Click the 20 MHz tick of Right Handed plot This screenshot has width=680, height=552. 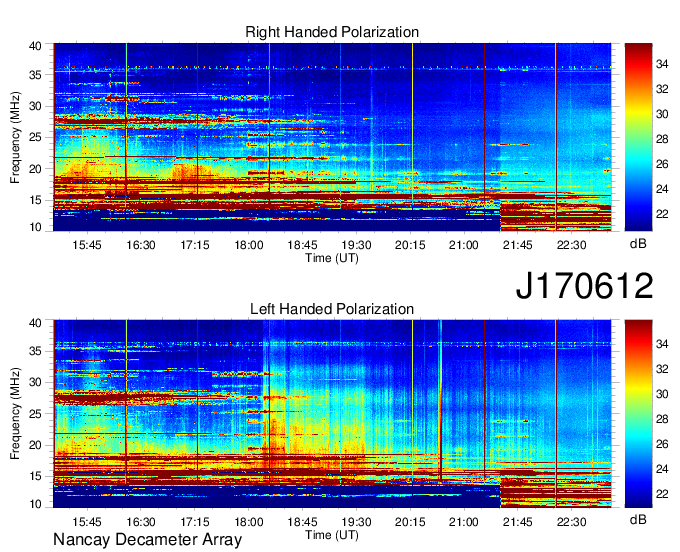click(x=35, y=169)
